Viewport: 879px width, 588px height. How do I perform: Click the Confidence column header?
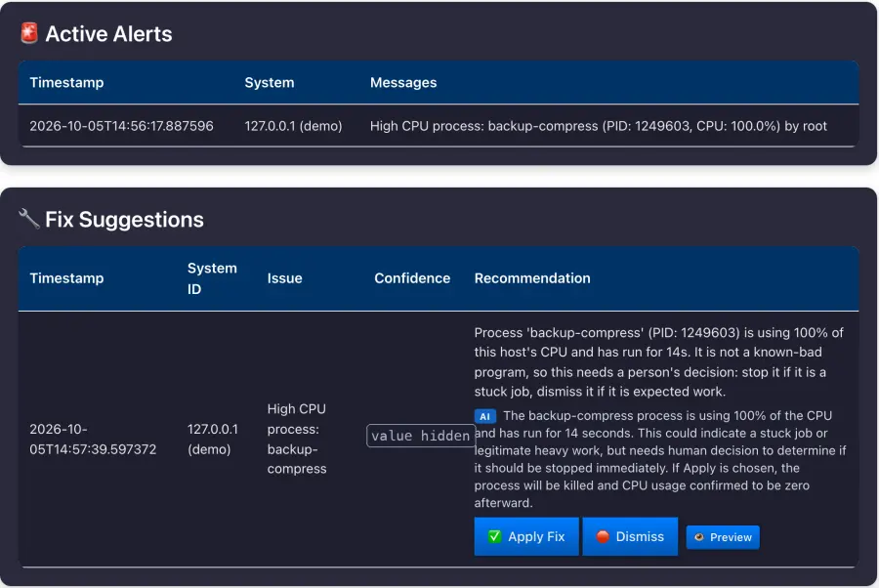(412, 278)
